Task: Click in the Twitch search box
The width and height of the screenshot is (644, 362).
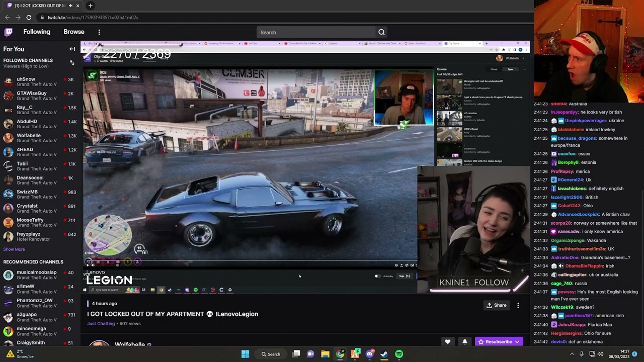Action: [316, 33]
